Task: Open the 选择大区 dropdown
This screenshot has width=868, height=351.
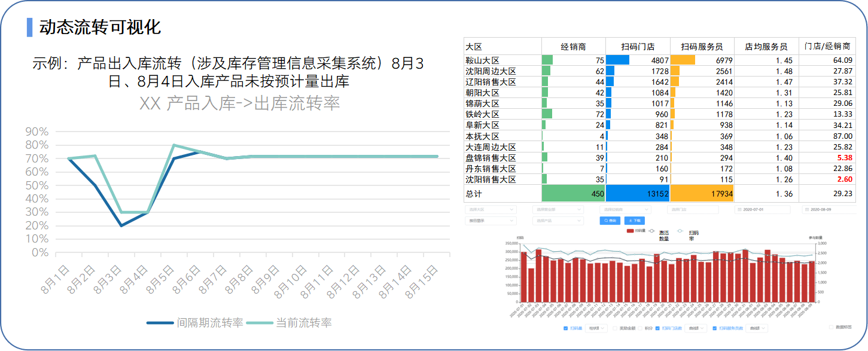Action: click(490, 210)
